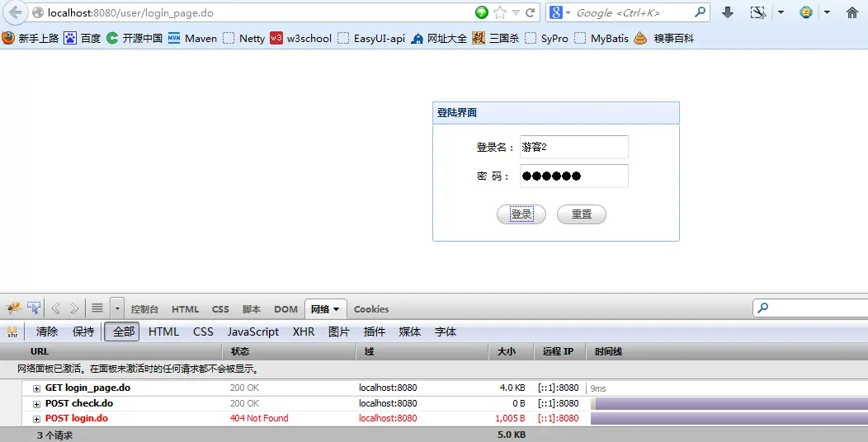
Task: Click 清除 to clear network list
Action: pos(47,332)
